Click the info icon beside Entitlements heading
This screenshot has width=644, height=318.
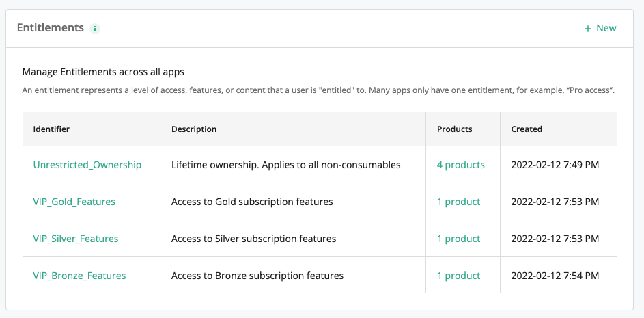point(95,29)
